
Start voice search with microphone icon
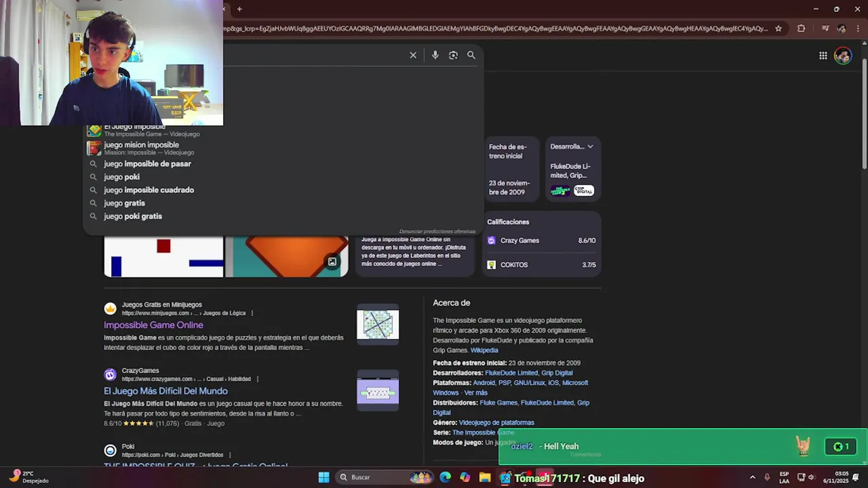click(x=435, y=55)
